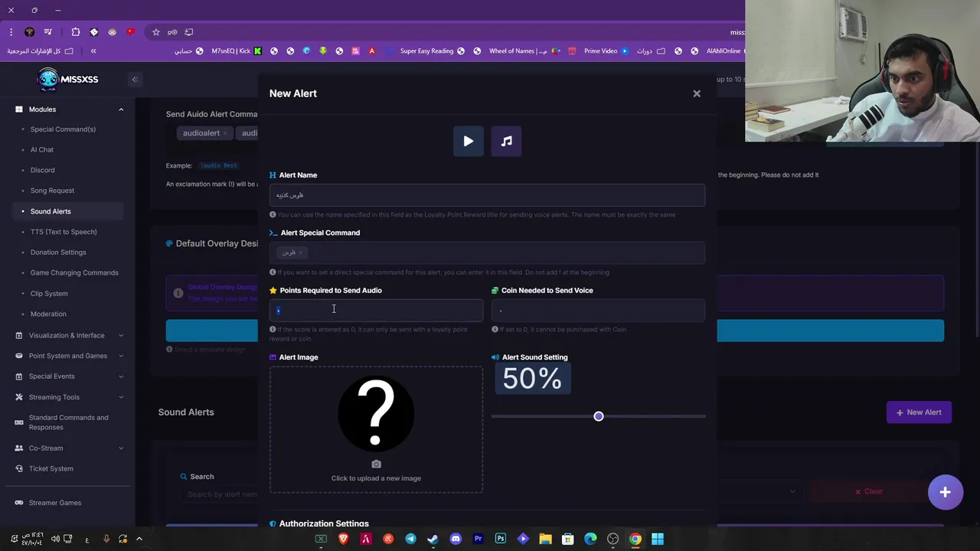Viewport: 980px width, 551px height.
Task: Open Game Changing Commands
Action: click(x=74, y=272)
